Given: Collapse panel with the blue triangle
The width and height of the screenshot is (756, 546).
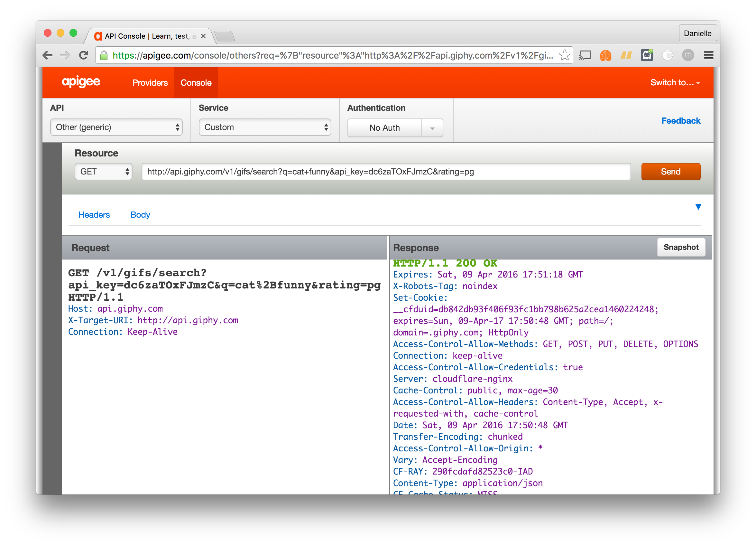Looking at the screenshot, I should [698, 207].
